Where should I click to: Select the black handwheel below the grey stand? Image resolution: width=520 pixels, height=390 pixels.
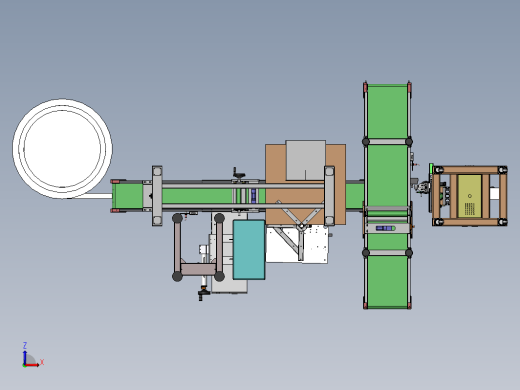click(203, 293)
